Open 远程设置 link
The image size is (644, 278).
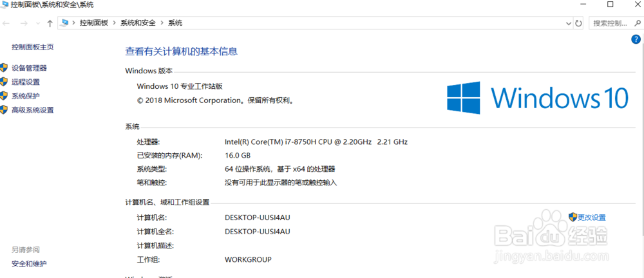[26, 82]
